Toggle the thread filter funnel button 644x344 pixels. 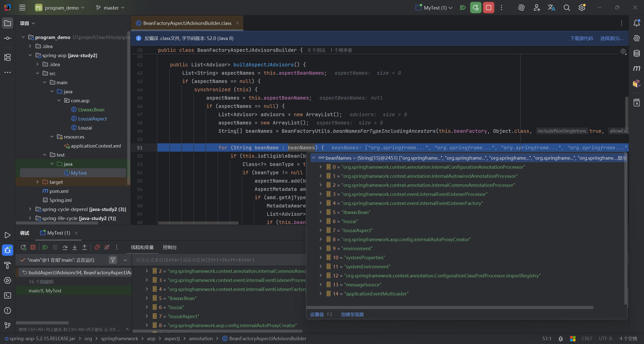tap(113, 260)
